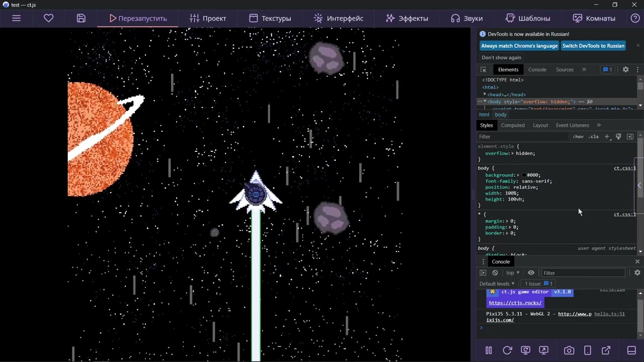Save the project with the floppy disk icon
The height and width of the screenshot is (362, 644).
(x=81, y=18)
